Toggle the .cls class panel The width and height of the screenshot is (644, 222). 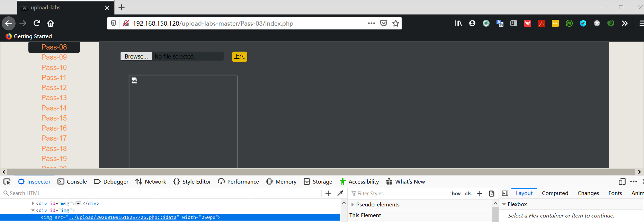[x=468, y=194]
